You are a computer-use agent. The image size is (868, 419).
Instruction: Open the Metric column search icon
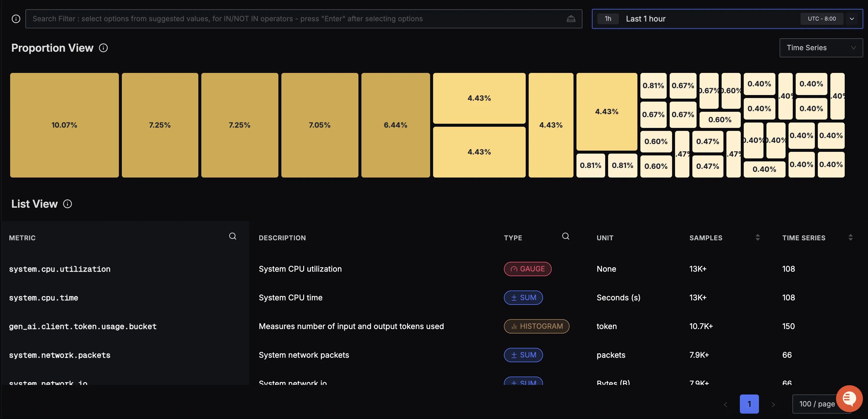point(232,236)
